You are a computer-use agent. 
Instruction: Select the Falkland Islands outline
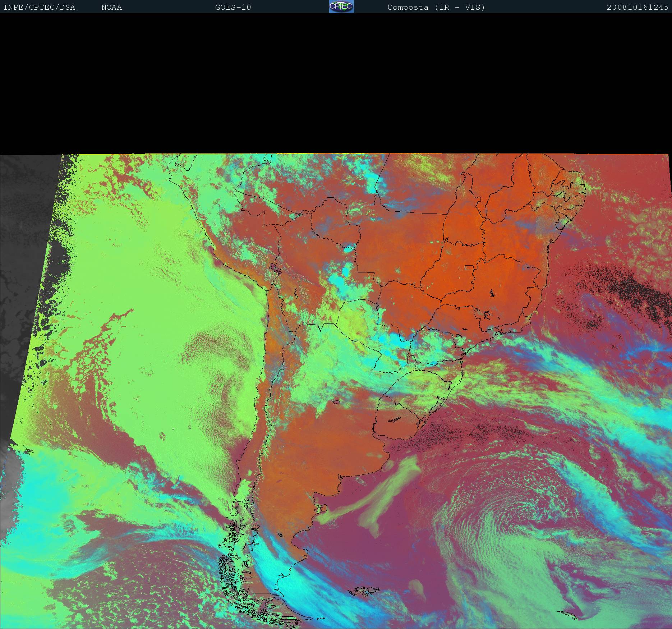pyautogui.click(x=365, y=591)
